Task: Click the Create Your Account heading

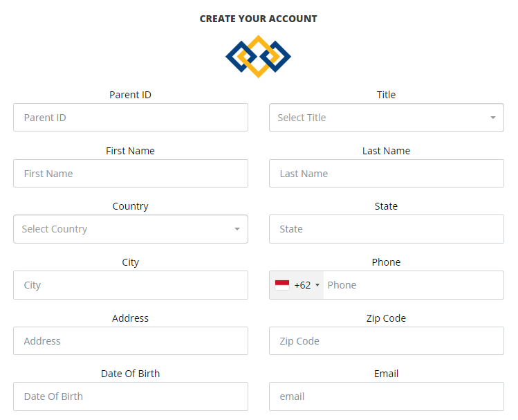Action: [x=259, y=19]
